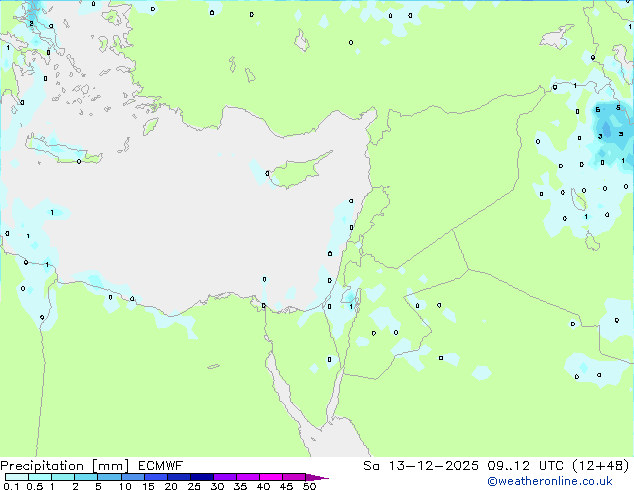The height and width of the screenshot is (490, 634).
Task: Click the "ECMWF" model name
Action: click(x=160, y=466)
